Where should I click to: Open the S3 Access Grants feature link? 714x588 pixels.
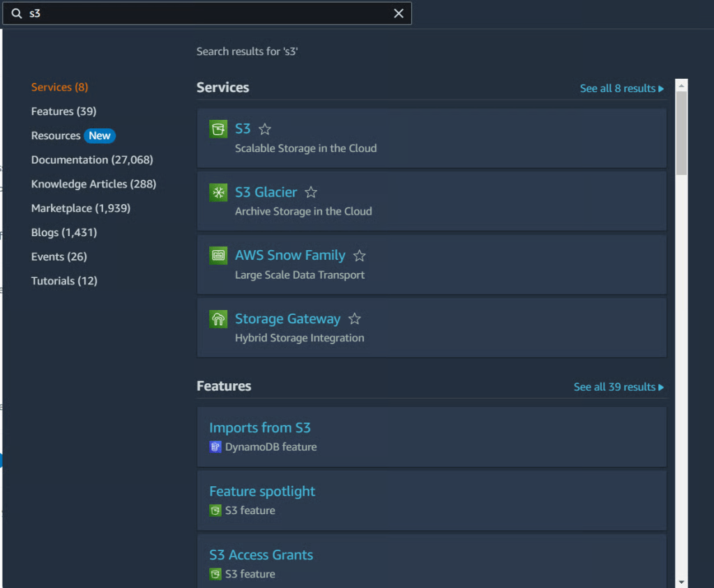point(261,555)
